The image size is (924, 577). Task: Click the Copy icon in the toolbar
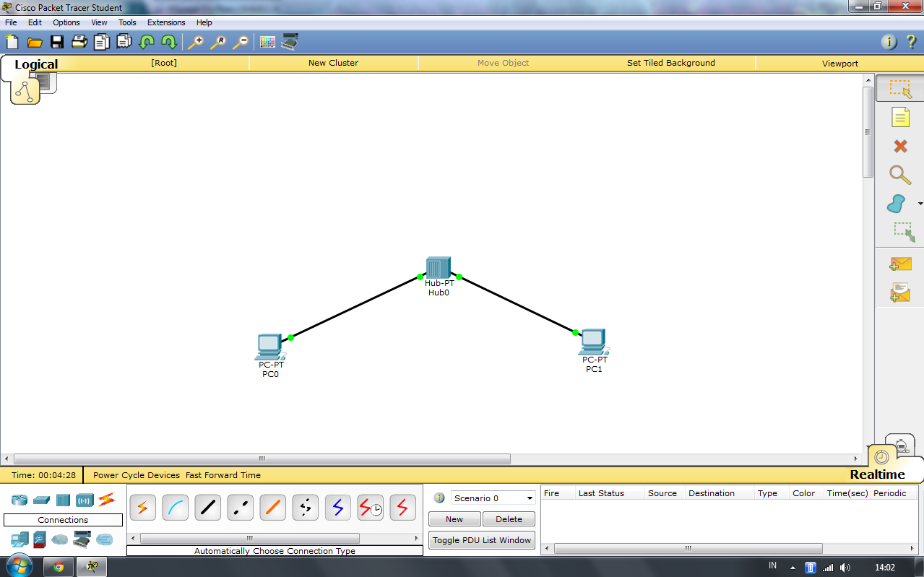[x=102, y=42]
